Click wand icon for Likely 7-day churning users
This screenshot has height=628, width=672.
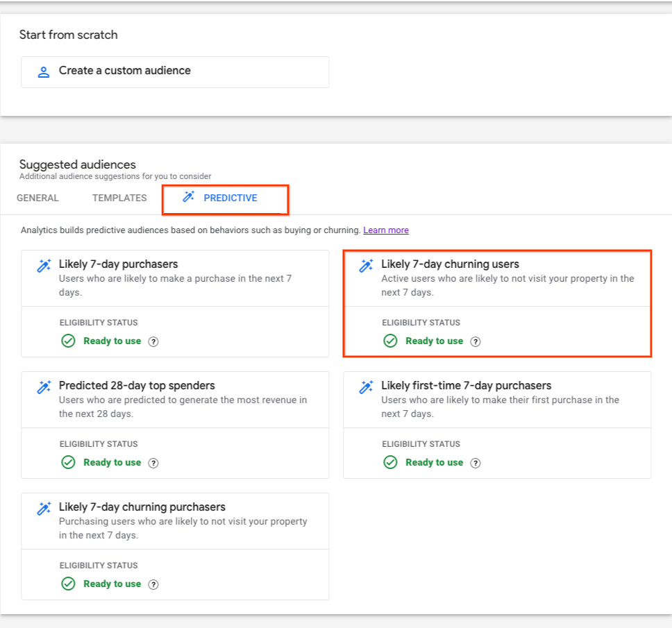pos(366,266)
